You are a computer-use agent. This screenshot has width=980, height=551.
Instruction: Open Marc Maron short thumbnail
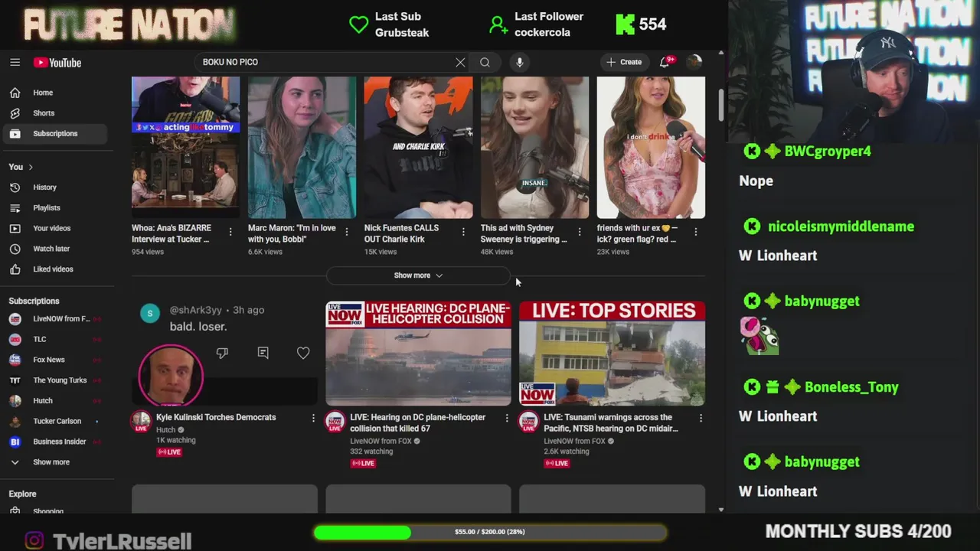[302, 147]
